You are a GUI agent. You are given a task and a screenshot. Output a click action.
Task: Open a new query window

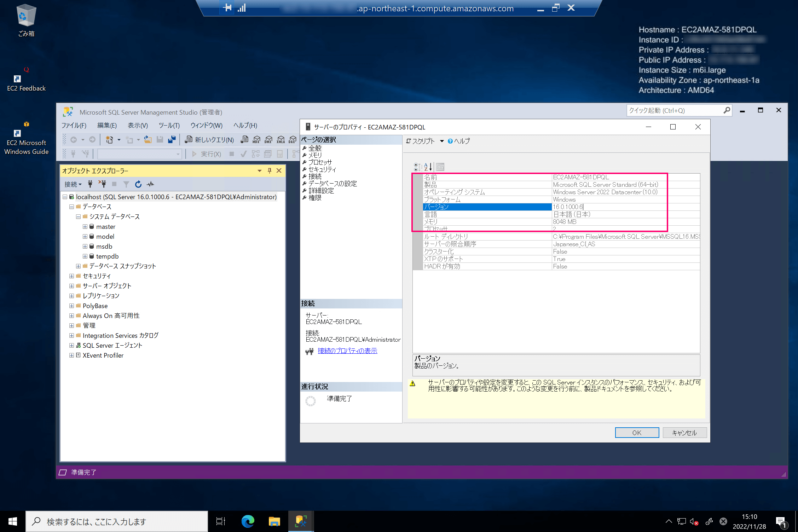coord(209,139)
